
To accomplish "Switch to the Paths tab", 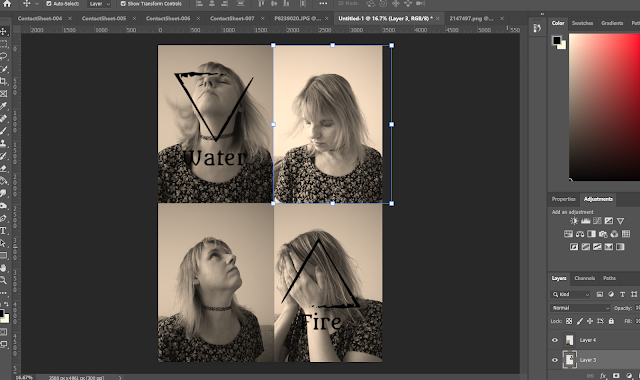I will 609,278.
